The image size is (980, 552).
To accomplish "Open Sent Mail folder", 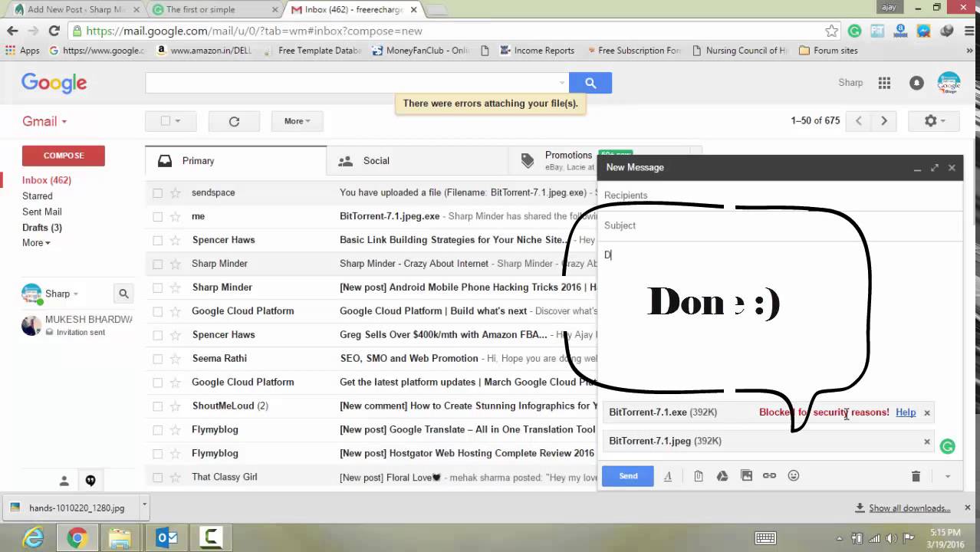I will pos(42,212).
